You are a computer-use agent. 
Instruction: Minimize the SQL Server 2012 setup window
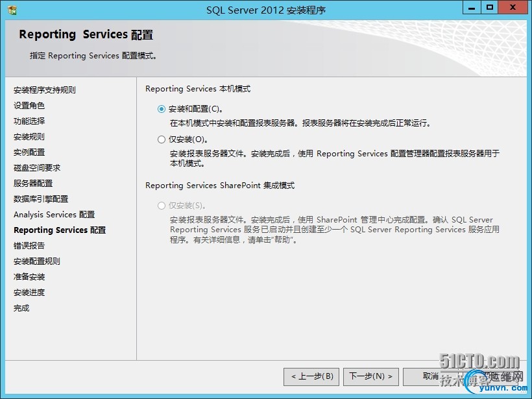pyautogui.click(x=472, y=8)
